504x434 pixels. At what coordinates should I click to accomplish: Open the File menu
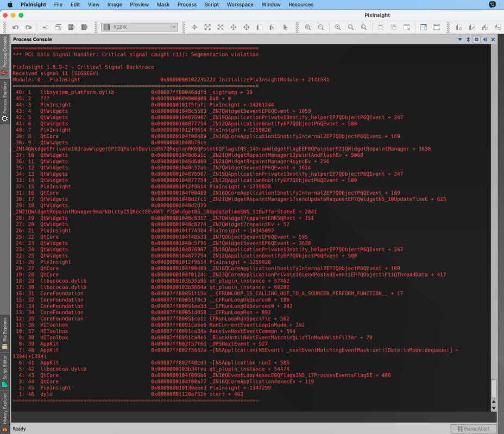(x=58, y=4)
